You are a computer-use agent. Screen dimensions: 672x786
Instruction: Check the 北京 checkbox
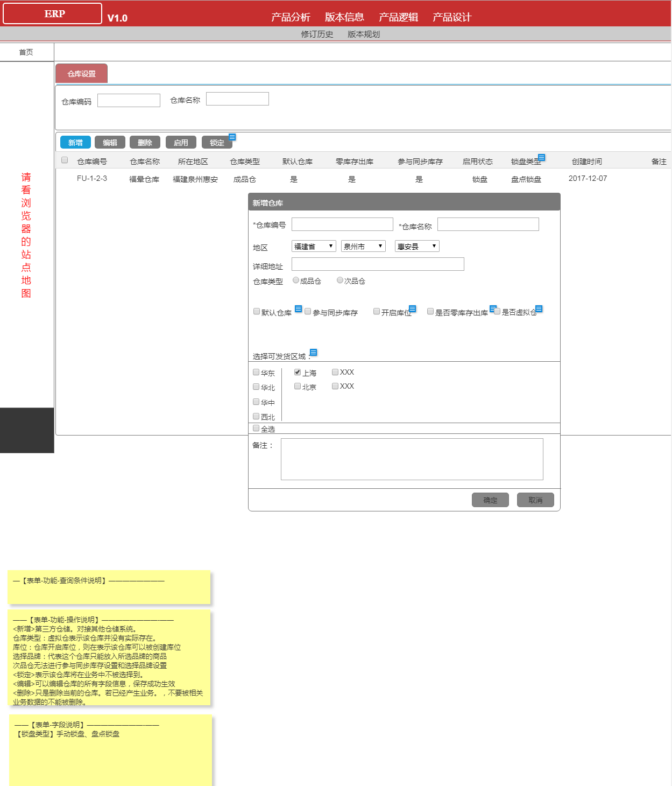(298, 386)
